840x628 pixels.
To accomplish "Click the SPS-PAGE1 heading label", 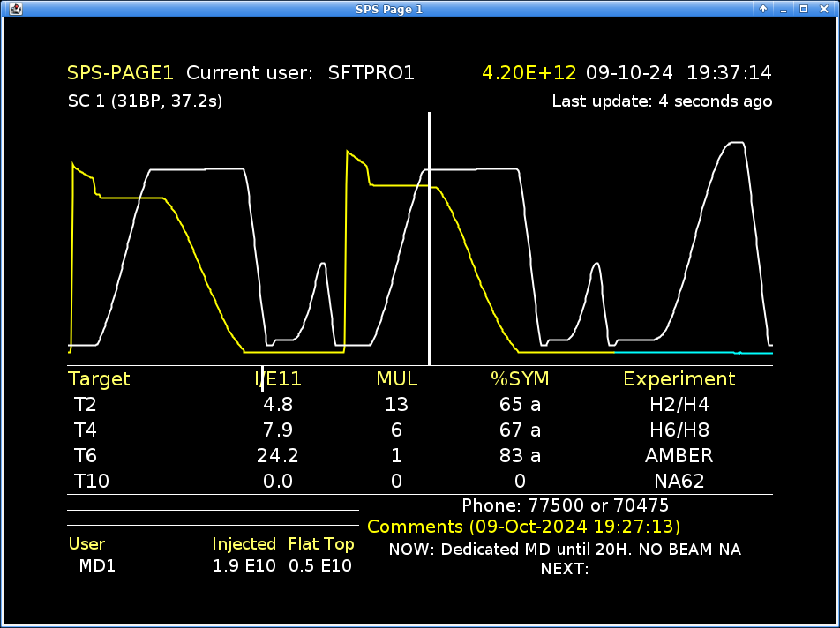I will [x=121, y=73].
